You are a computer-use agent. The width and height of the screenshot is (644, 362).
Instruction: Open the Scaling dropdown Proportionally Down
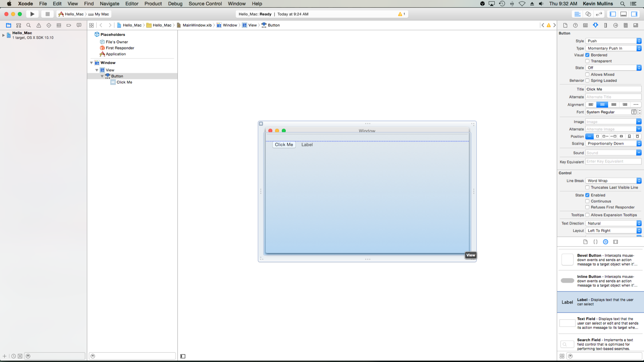(613, 143)
